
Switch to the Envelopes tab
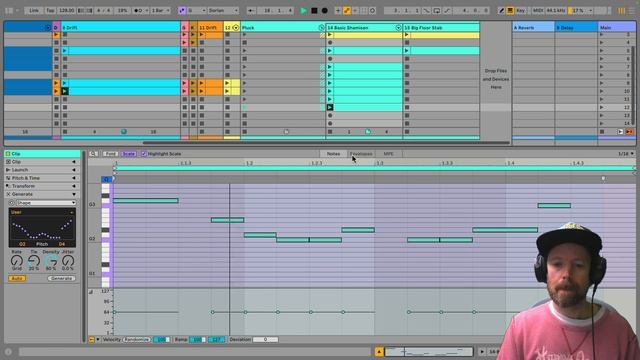pos(361,154)
